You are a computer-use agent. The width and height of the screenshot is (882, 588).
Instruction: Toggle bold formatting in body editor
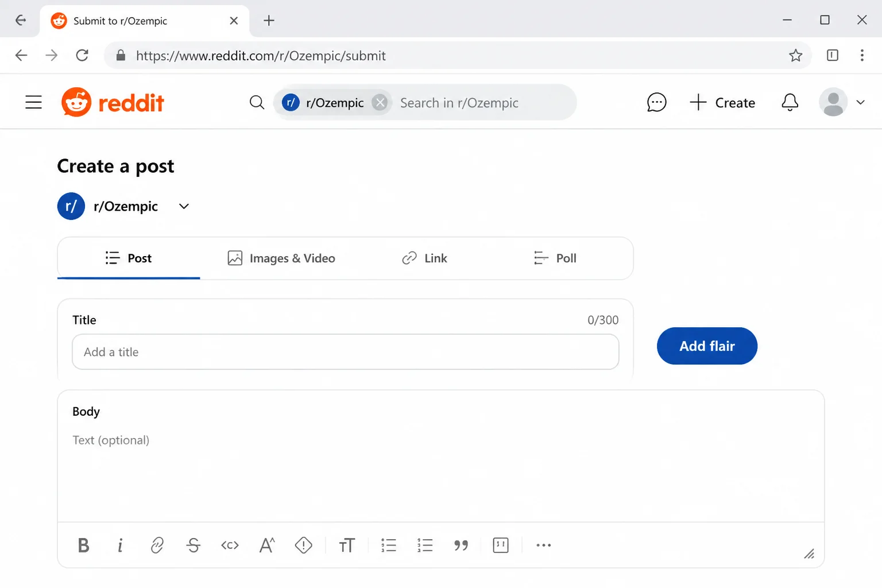tap(83, 545)
